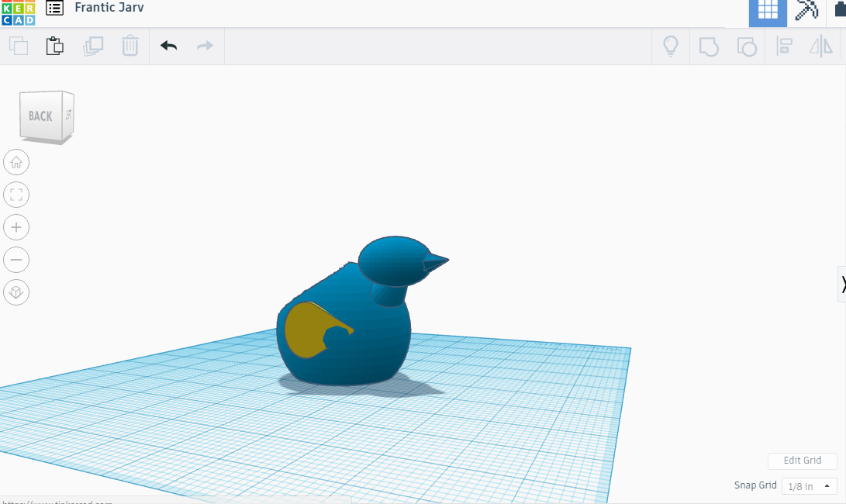Open the designs list icon

[x=54, y=8]
